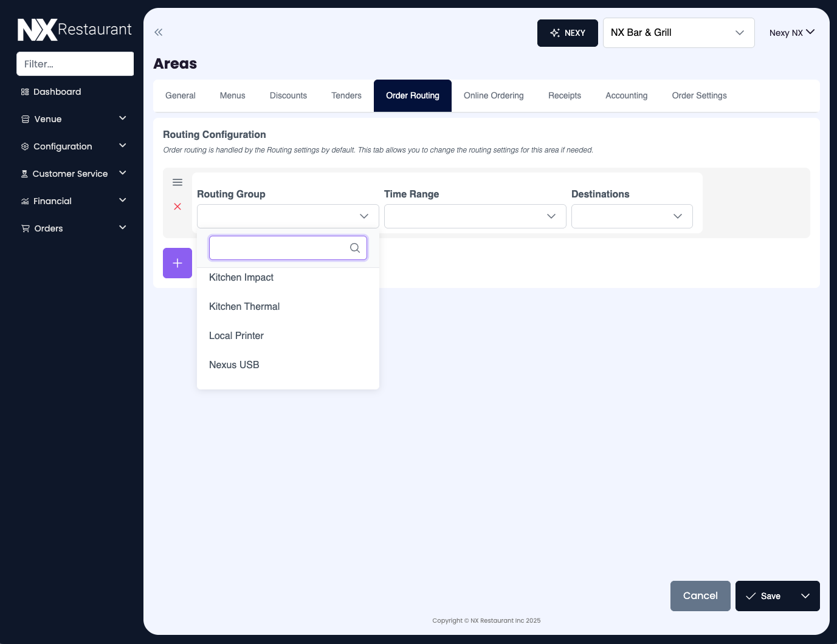The width and height of the screenshot is (837, 644).
Task: Collapse the page with the double-chevron icon
Action: coord(158,32)
